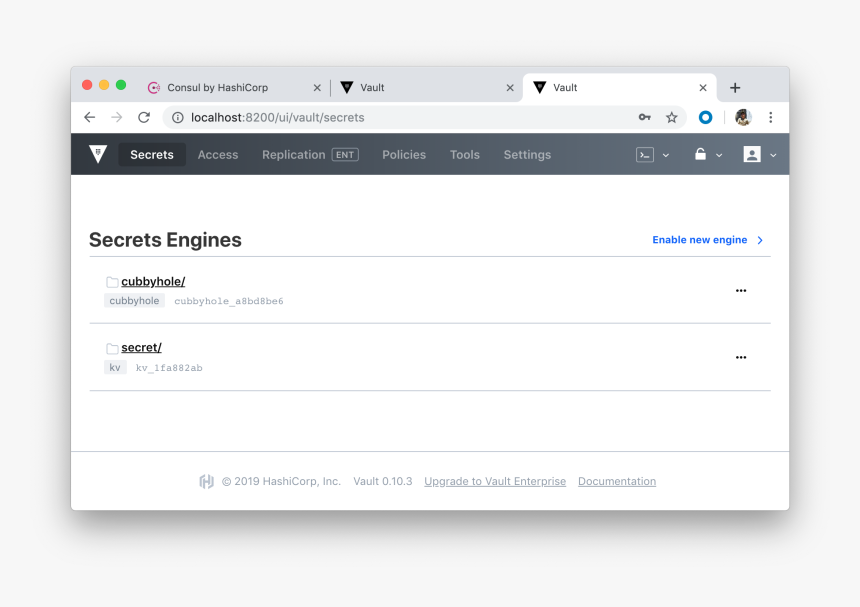This screenshot has height=607, width=860.
Task: Click the chevron next to Enable new engine
Action: click(x=760, y=240)
